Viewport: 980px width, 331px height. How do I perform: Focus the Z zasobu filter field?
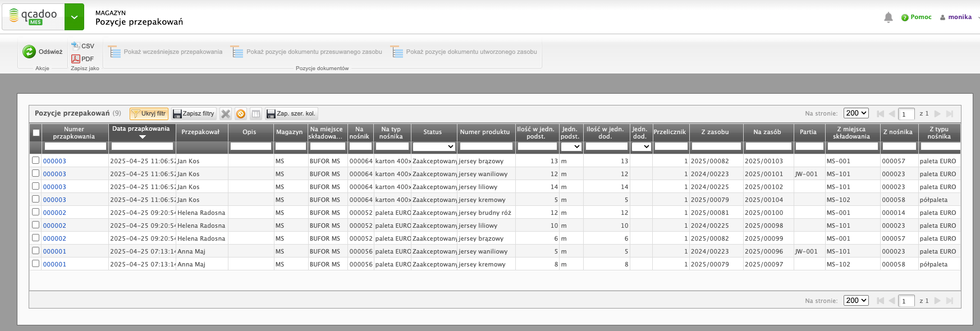716,146
